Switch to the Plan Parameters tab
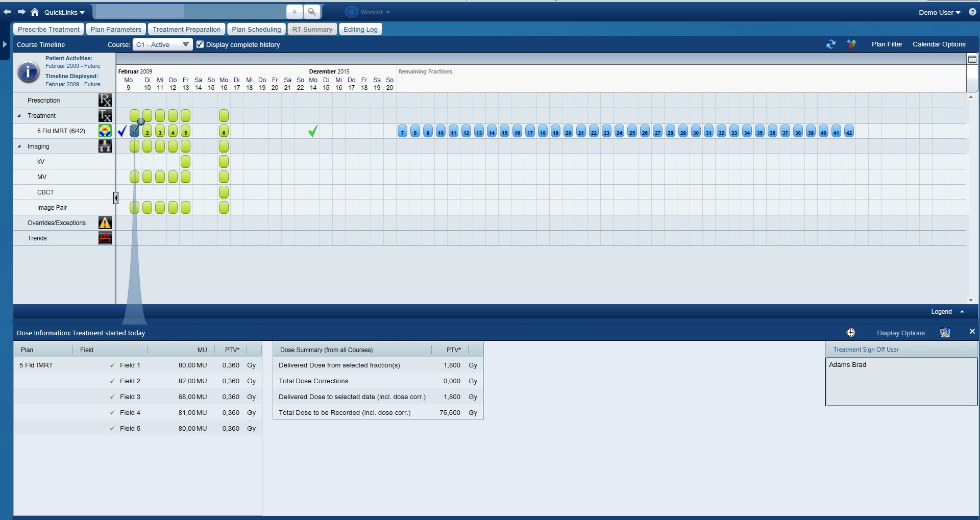 tap(116, 29)
